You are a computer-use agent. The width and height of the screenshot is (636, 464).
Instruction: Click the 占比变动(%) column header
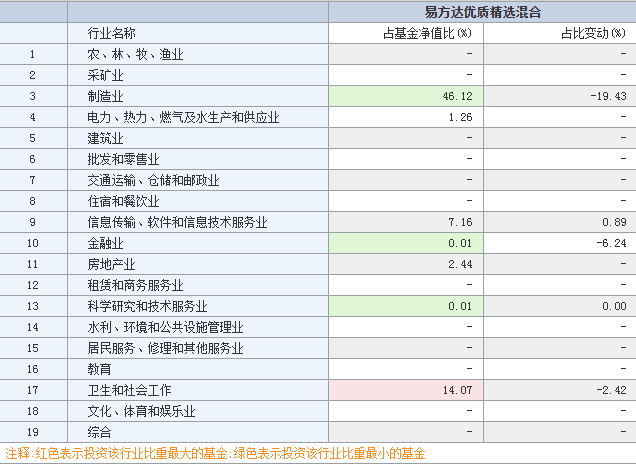(593, 33)
